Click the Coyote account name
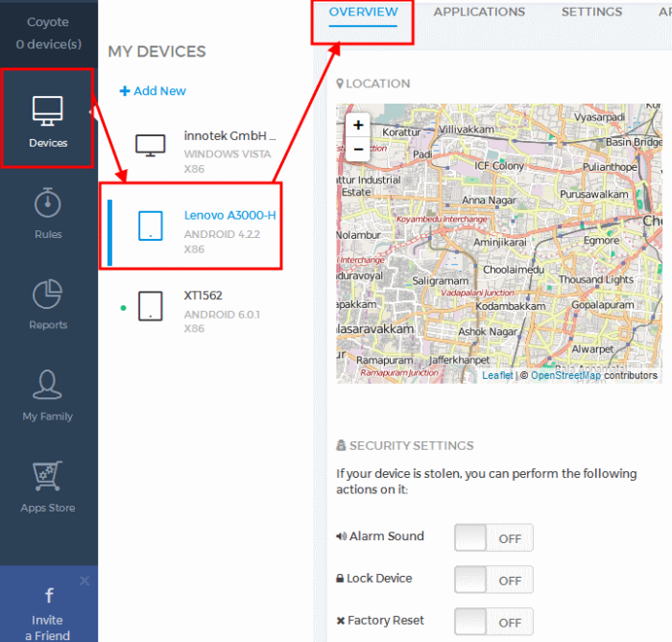672x642 pixels. (48, 22)
